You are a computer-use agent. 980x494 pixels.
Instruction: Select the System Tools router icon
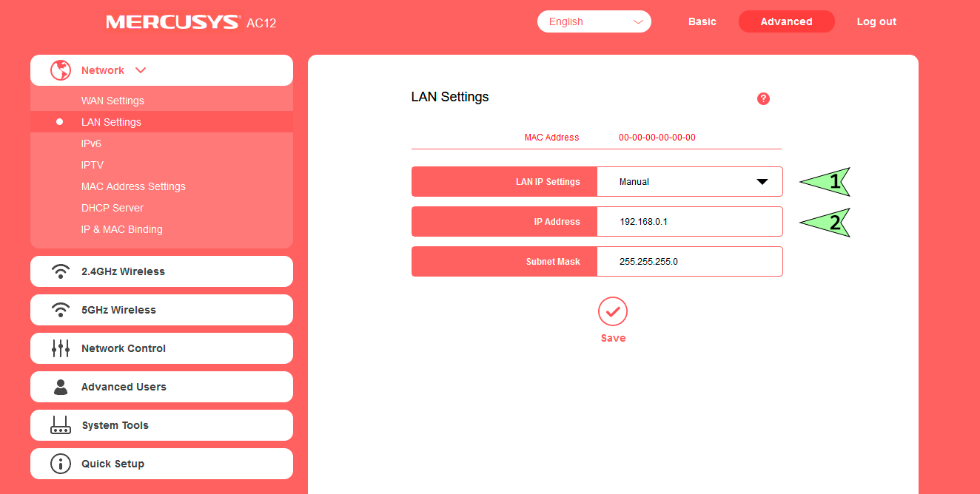tap(61, 424)
